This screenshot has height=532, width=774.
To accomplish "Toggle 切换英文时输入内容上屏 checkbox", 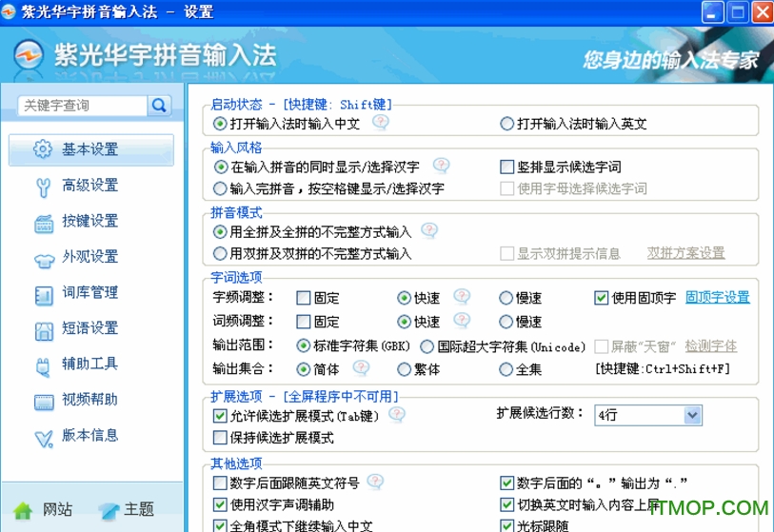I will click(506, 504).
